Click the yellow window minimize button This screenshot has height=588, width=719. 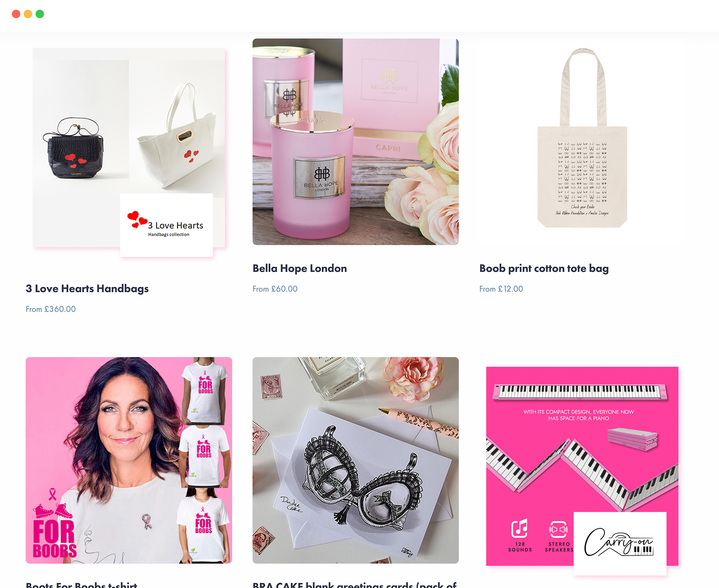point(28,14)
